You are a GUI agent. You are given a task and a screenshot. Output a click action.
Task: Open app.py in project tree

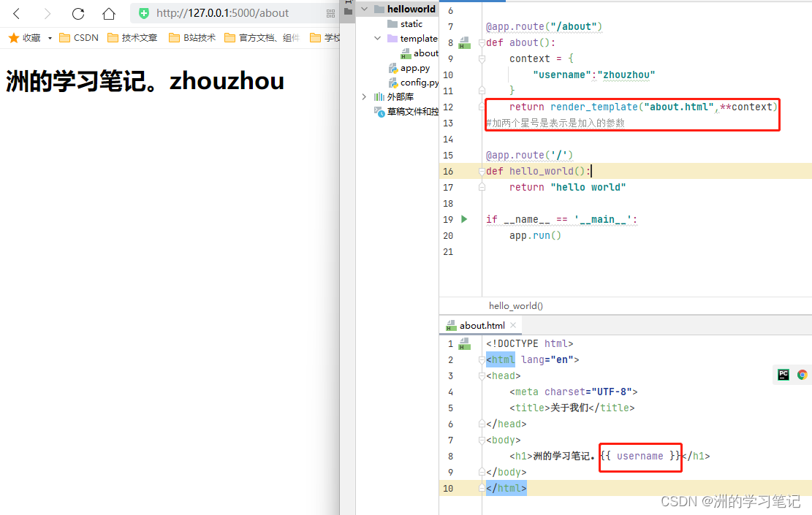(409, 68)
